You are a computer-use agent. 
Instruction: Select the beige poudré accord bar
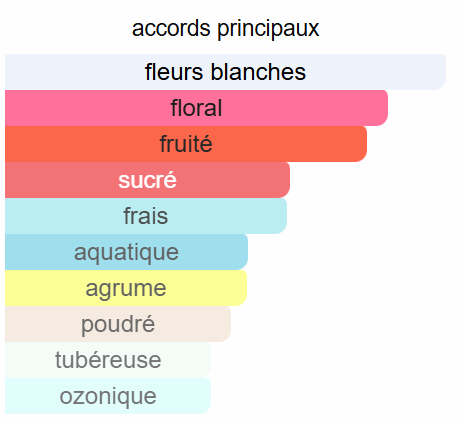(118, 324)
